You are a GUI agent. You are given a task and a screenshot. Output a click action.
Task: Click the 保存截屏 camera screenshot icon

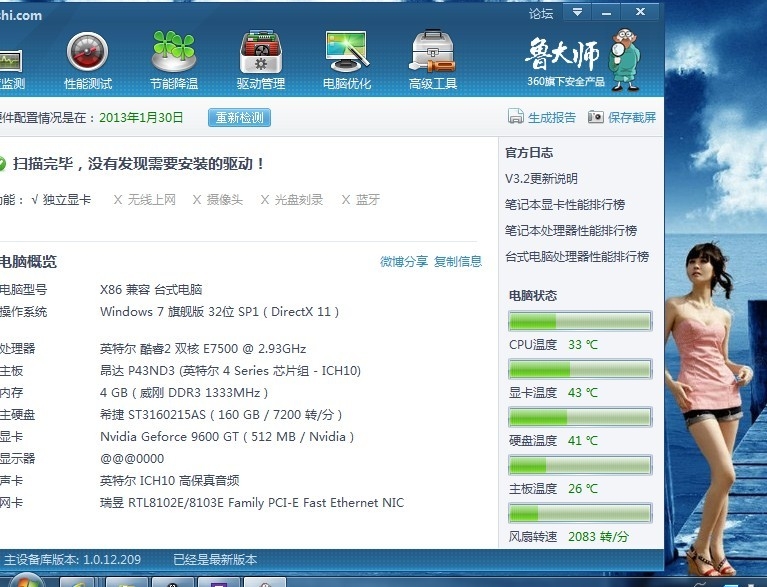pos(596,117)
